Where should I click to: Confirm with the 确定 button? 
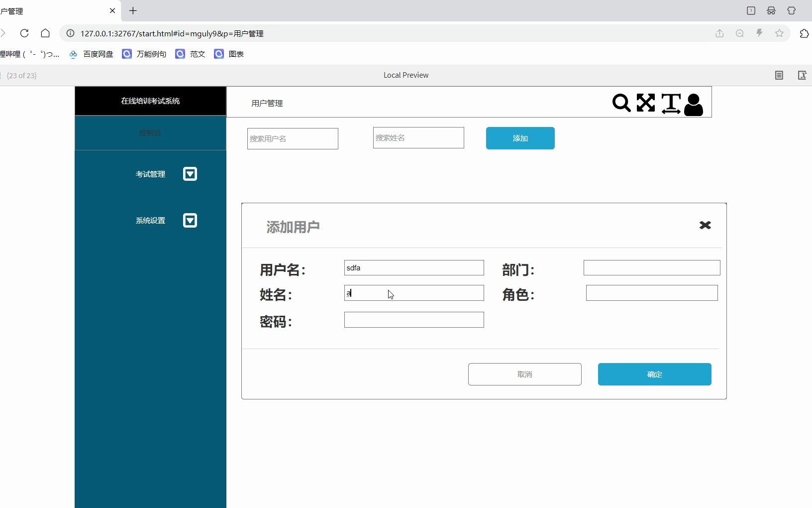coord(655,374)
